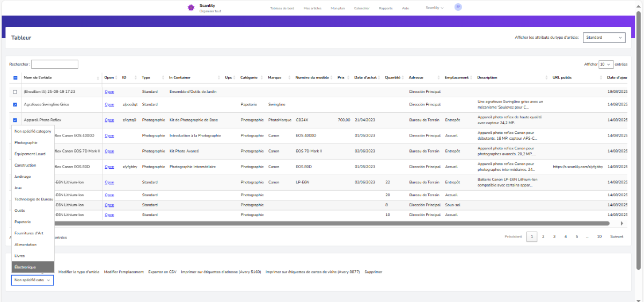Viewport: 644px width, 302px height.
Task: Toggle the select-all header checkbox
Action: [15, 78]
